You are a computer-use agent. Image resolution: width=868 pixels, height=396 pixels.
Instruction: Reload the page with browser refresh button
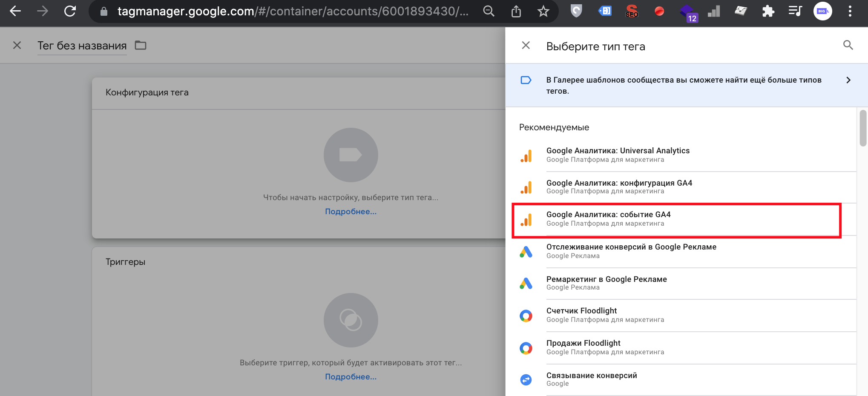point(70,11)
